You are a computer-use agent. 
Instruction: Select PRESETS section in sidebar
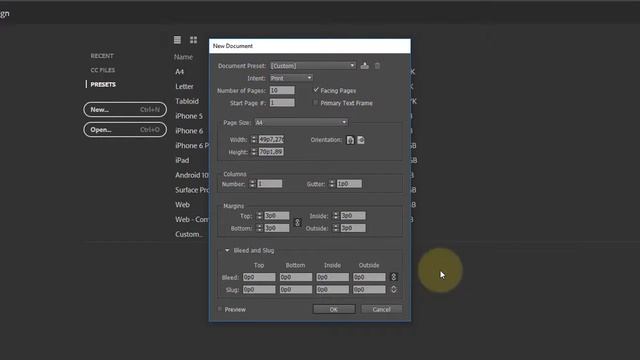(x=103, y=84)
